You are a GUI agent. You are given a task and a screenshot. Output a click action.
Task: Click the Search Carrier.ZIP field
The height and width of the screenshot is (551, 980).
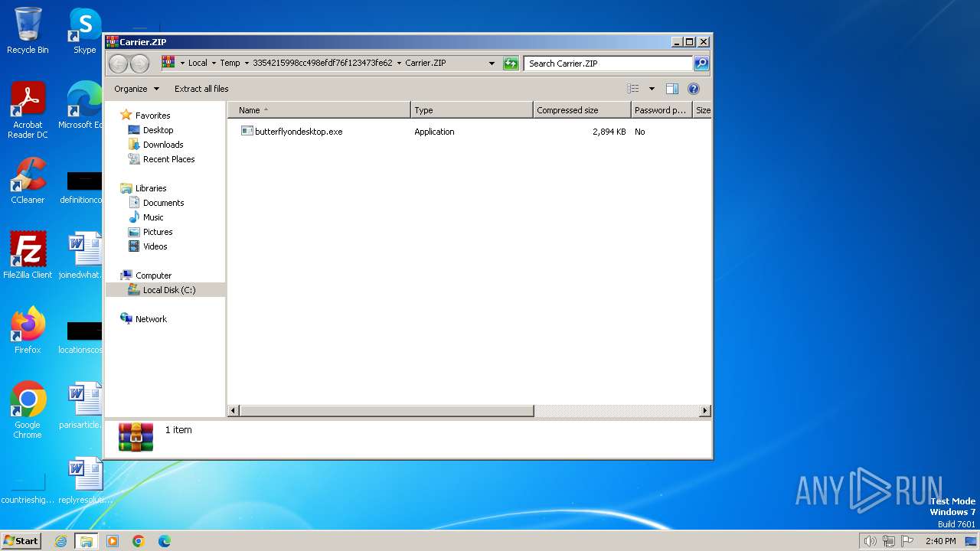point(609,64)
